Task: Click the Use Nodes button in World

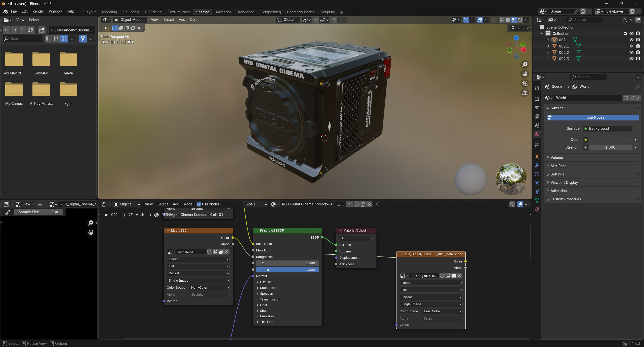Action: click(x=592, y=117)
